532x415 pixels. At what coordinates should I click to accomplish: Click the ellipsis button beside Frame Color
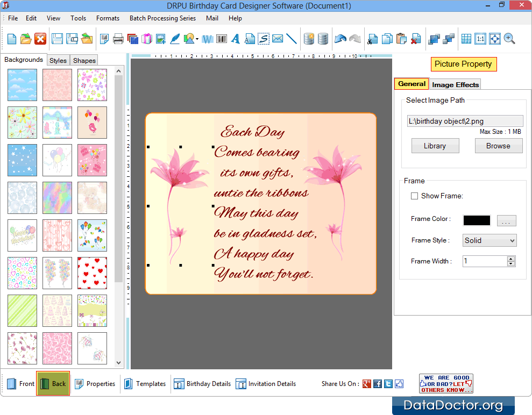click(x=506, y=221)
